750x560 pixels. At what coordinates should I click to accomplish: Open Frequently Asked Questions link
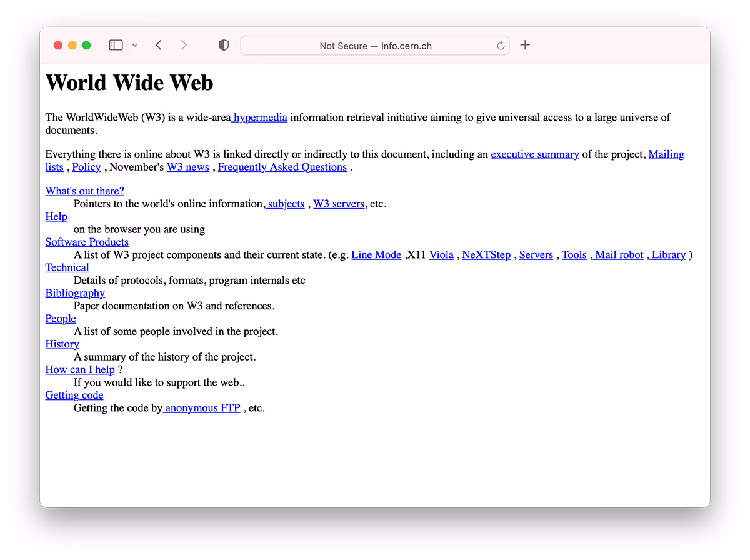coord(282,167)
